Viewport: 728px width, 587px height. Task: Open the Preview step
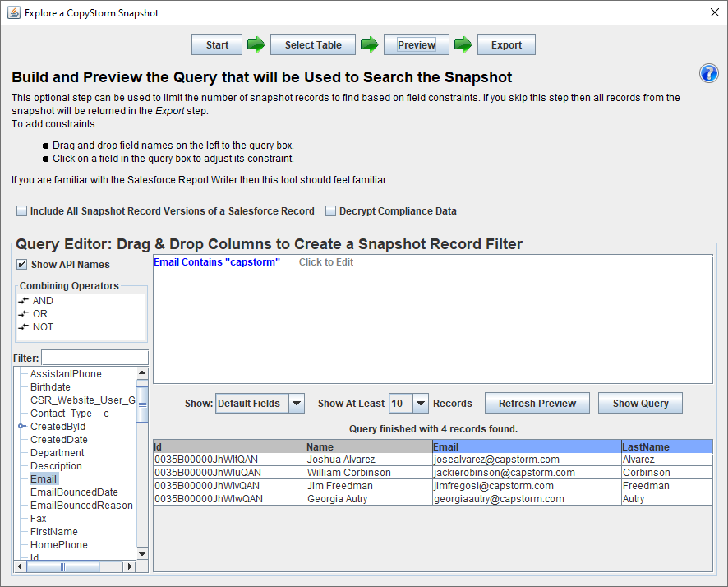pos(417,44)
